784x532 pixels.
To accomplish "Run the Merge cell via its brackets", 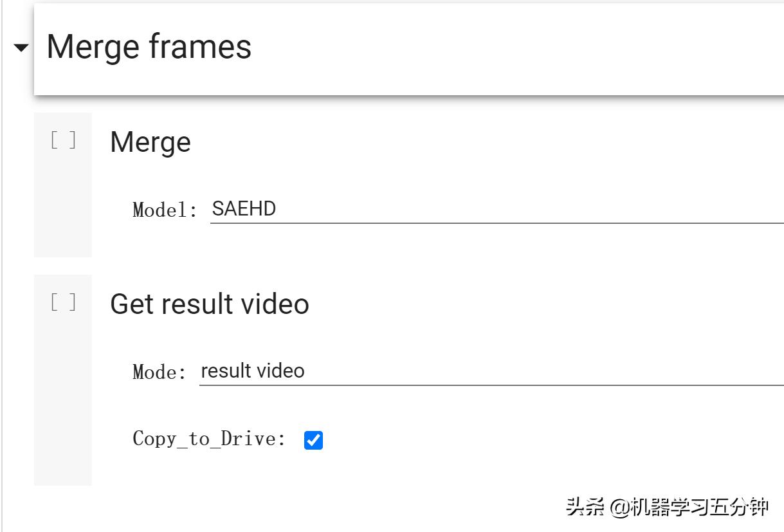I will pos(63,140).
